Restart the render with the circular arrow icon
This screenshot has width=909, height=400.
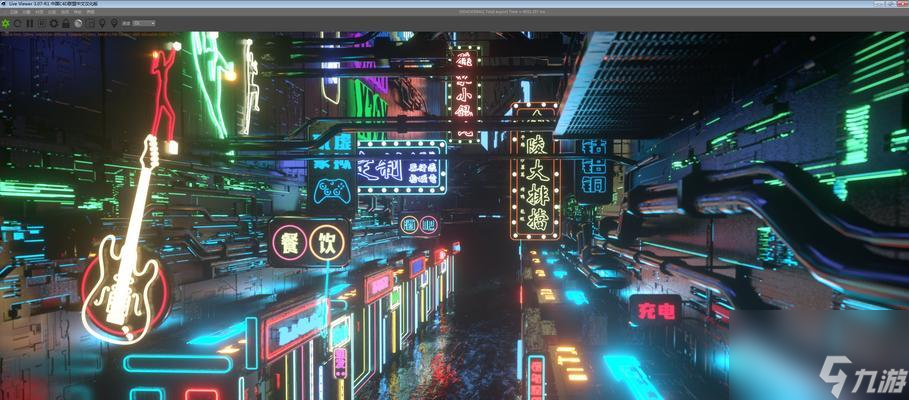pos(18,22)
